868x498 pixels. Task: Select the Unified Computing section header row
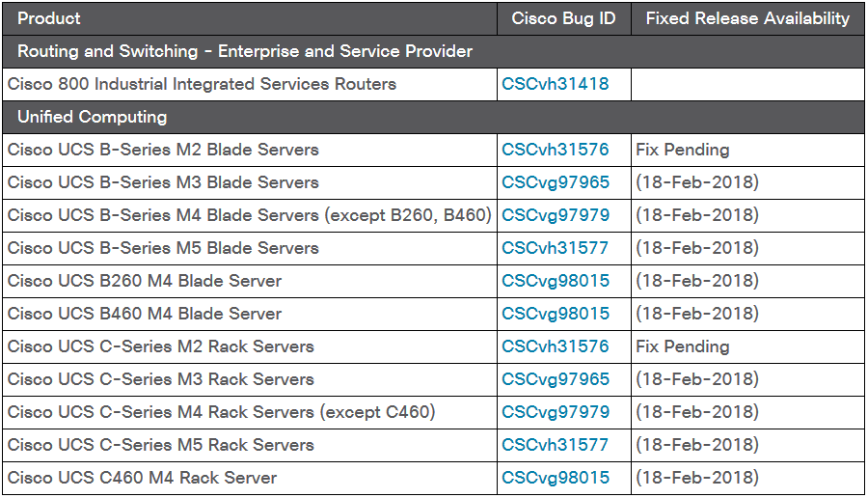coord(433,117)
